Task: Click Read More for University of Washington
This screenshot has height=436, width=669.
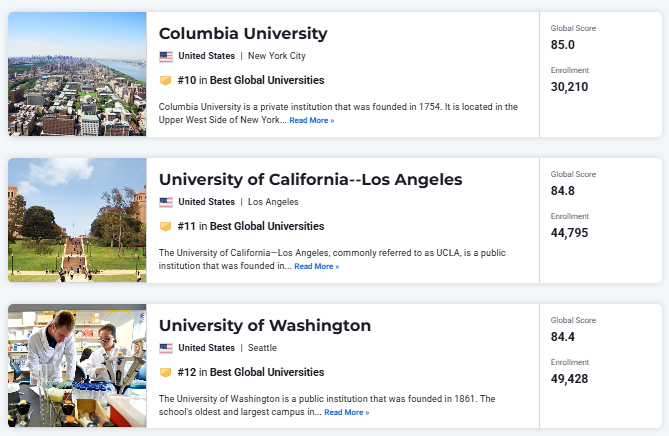Action: [x=346, y=412]
